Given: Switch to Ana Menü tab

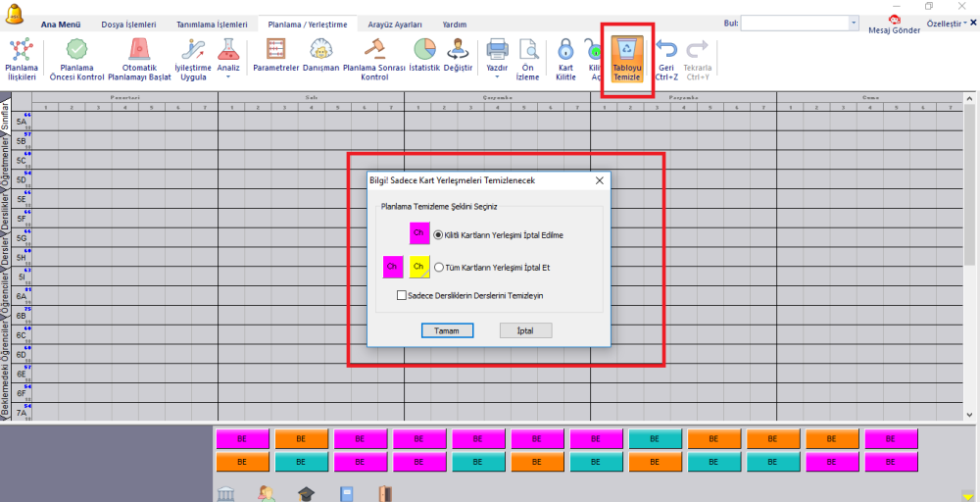Looking at the screenshot, I should click(61, 25).
